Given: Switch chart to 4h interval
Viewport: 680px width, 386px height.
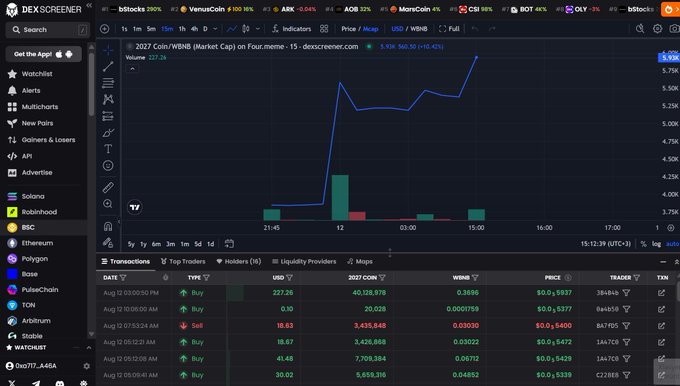Looking at the screenshot, I should click(x=194, y=29).
